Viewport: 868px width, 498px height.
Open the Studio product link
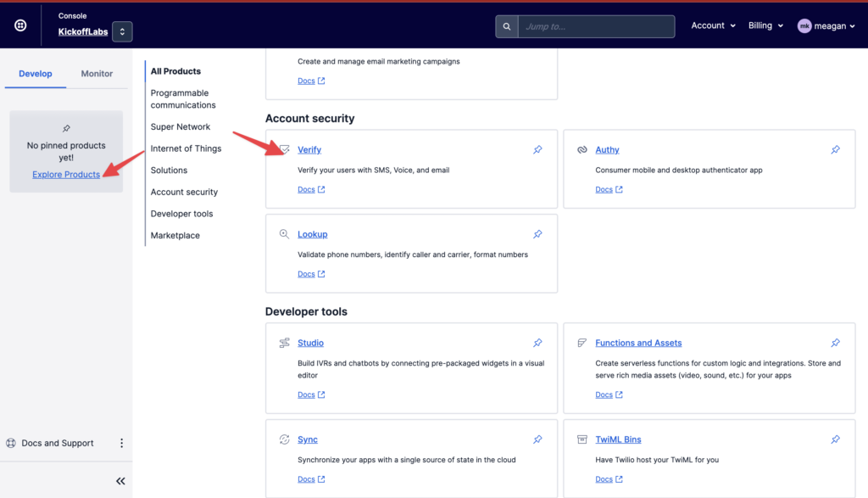pos(310,343)
